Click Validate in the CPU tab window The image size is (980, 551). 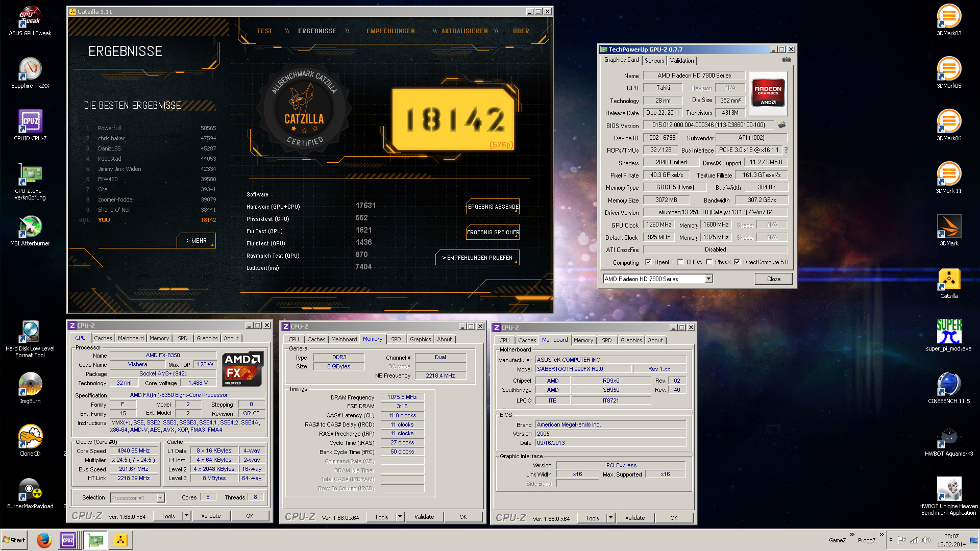(x=211, y=516)
